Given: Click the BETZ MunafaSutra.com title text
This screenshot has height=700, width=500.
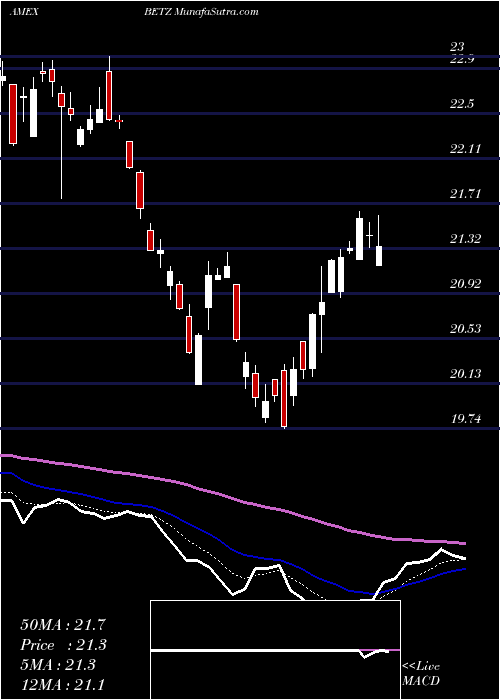Looking at the screenshot, I should [x=201, y=12].
